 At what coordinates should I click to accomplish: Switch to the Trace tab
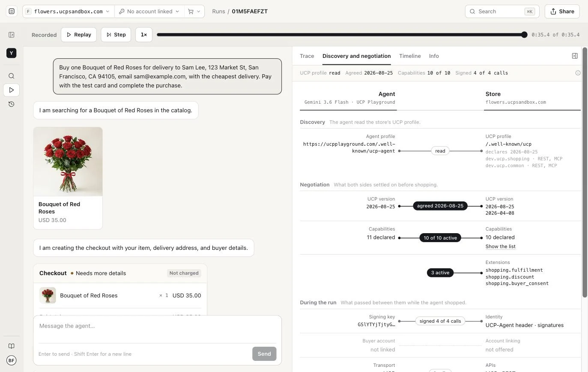(x=307, y=56)
